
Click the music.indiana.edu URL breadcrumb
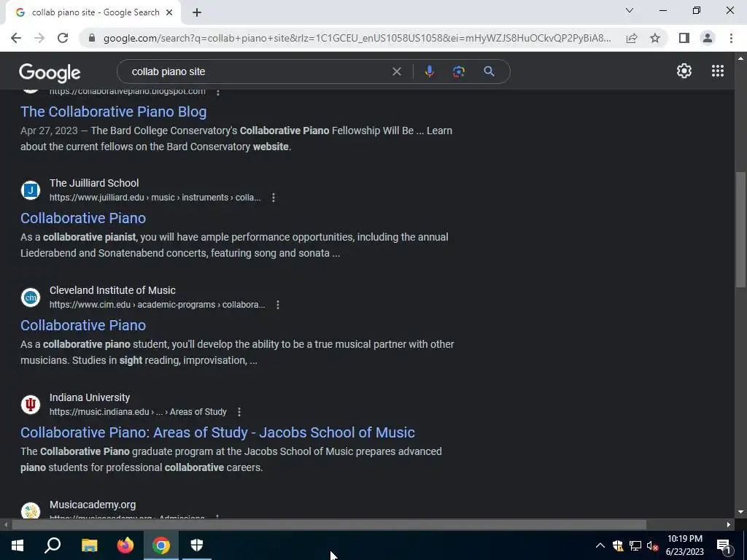[138, 412]
